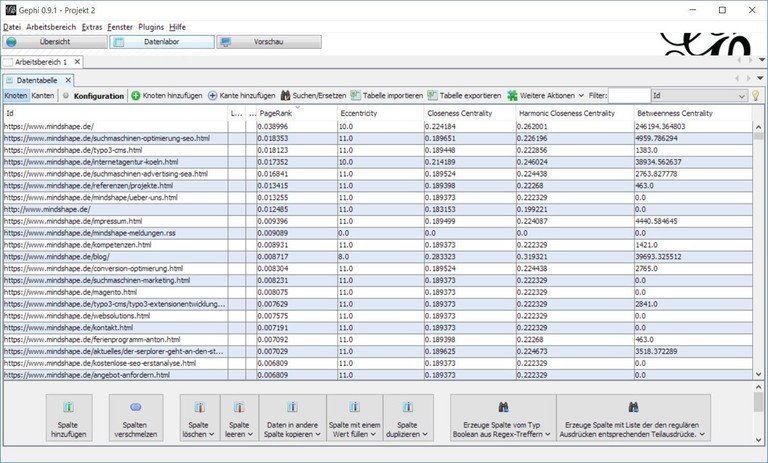Screen dimensions: 768x463
Task: Click the Spalte leeren icon
Action: point(239,407)
